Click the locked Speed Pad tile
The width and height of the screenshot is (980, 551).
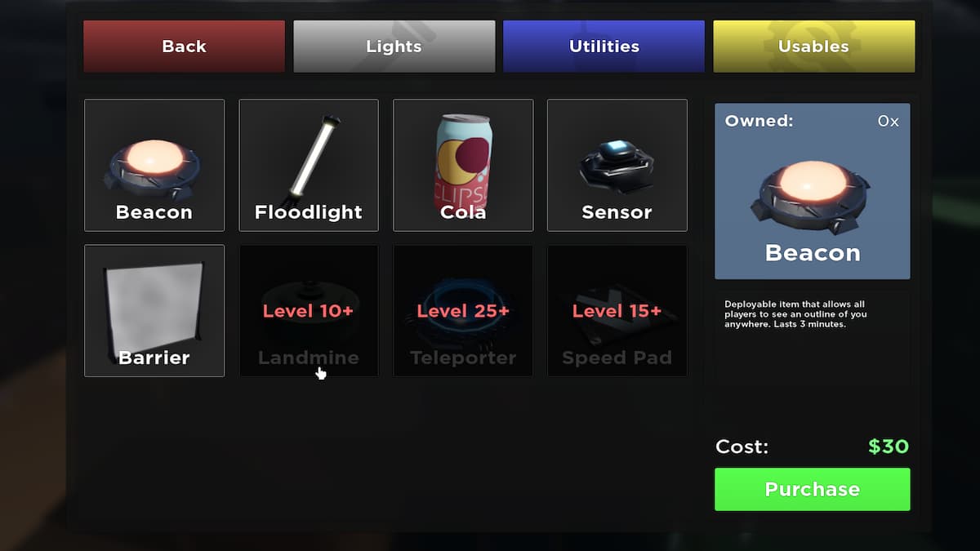[x=617, y=311]
